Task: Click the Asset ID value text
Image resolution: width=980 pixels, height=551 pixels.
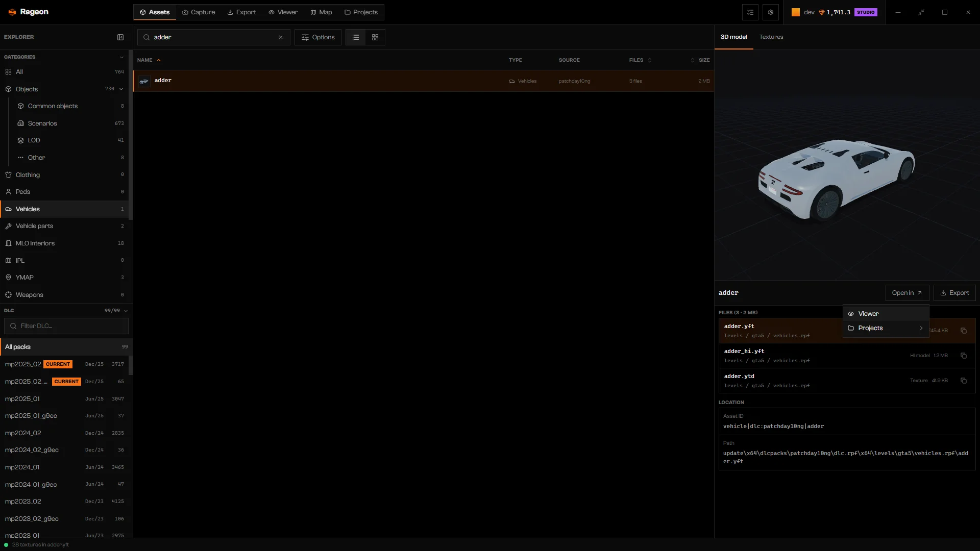Action: click(x=773, y=427)
